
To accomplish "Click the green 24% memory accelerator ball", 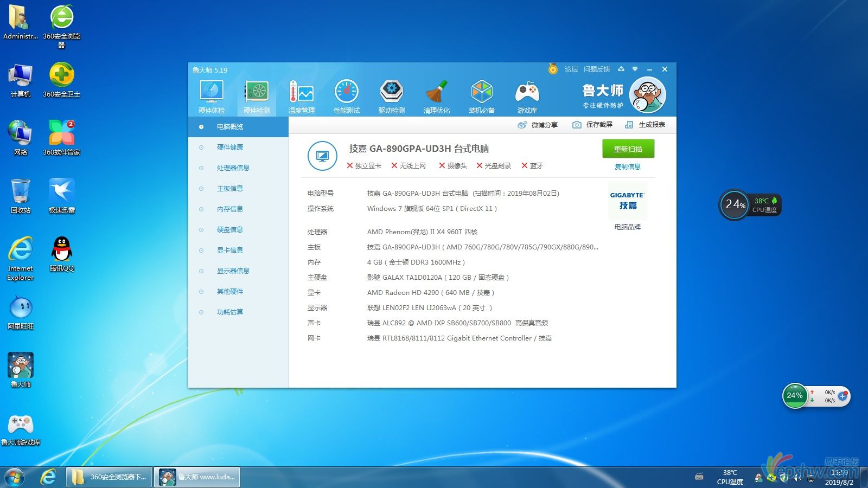I will 795,396.
